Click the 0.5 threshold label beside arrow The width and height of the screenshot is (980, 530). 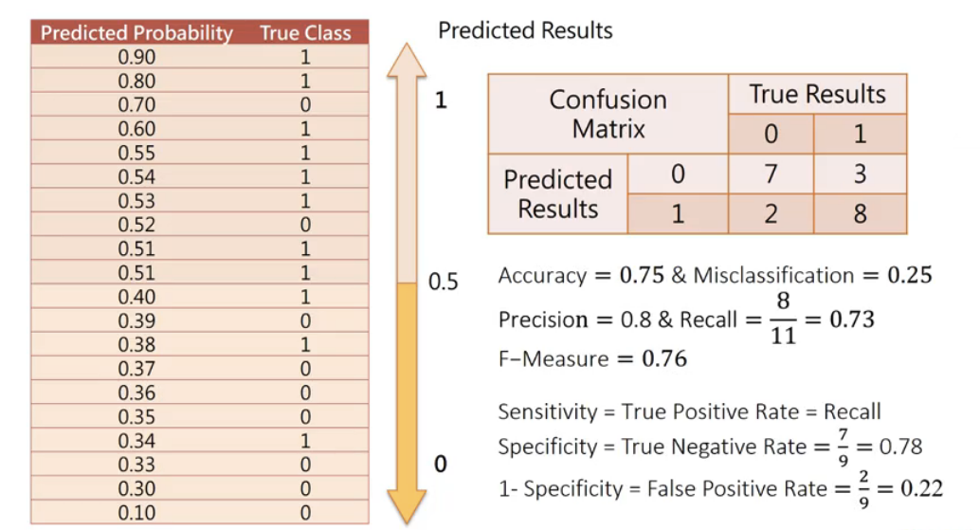(x=444, y=283)
